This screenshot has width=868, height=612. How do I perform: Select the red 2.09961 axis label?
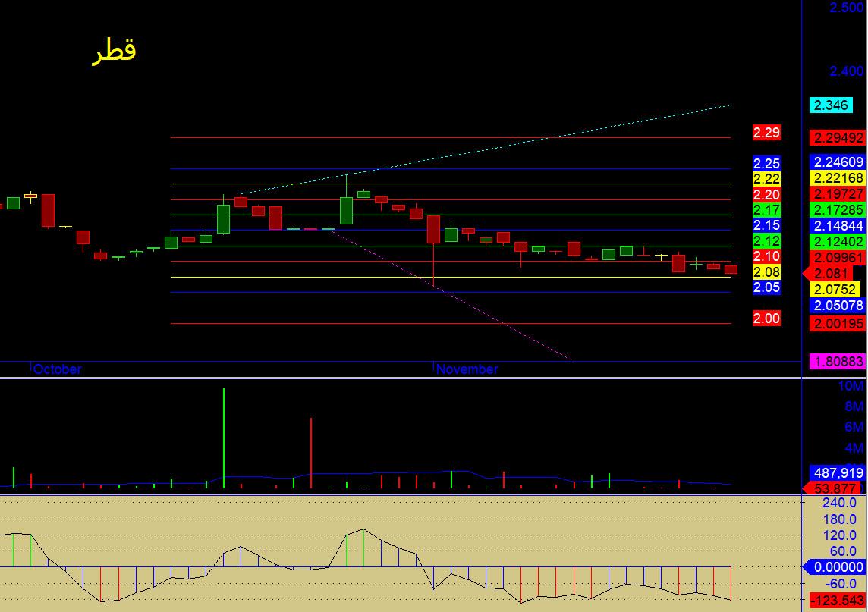[838, 257]
